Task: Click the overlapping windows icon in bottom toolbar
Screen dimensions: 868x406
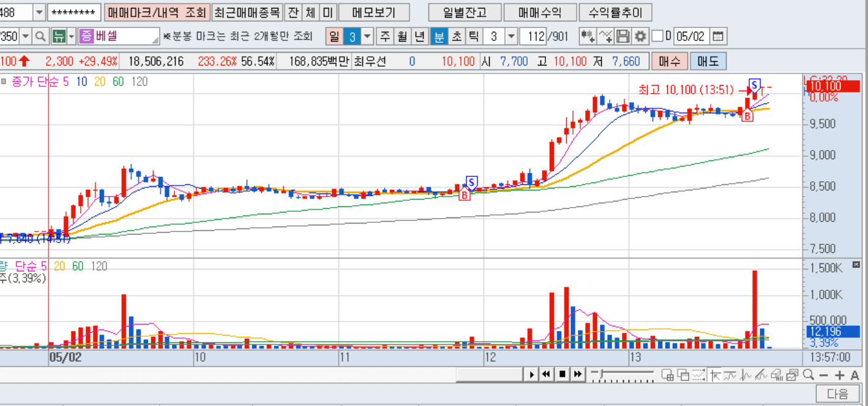Action: 683,375
